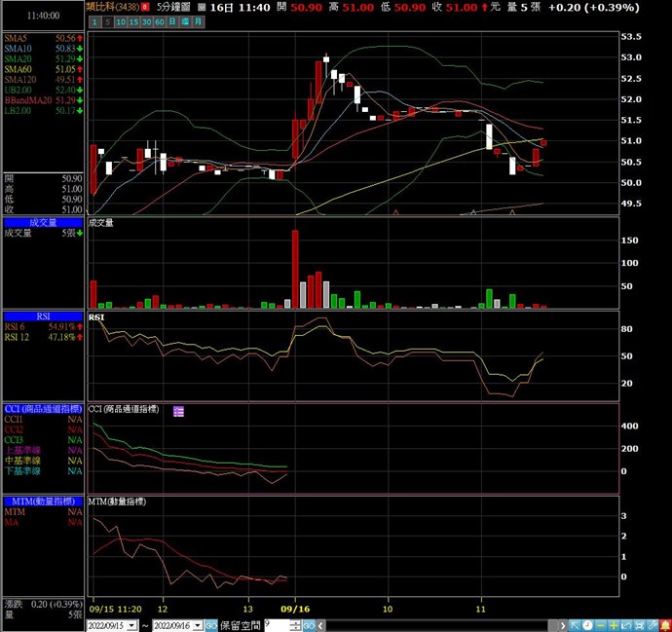This screenshot has height=632, width=672.
Task: Click the plus zoom-in icon
Action: pyautogui.click(x=614, y=624)
